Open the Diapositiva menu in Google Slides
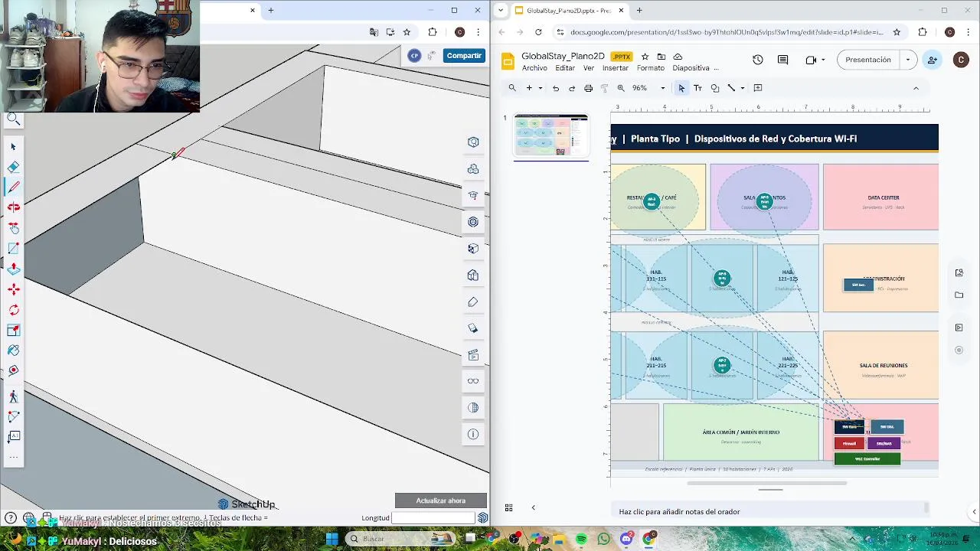This screenshot has width=980, height=551. pyautogui.click(x=691, y=68)
